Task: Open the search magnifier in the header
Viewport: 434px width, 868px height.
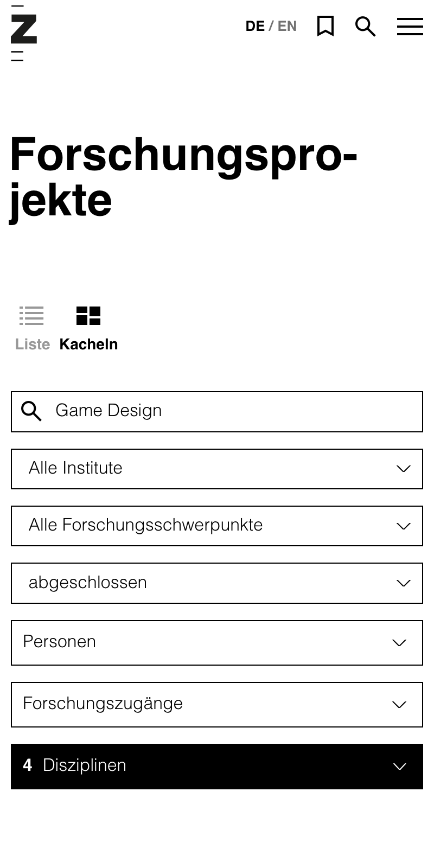Action: click(366, 26)
